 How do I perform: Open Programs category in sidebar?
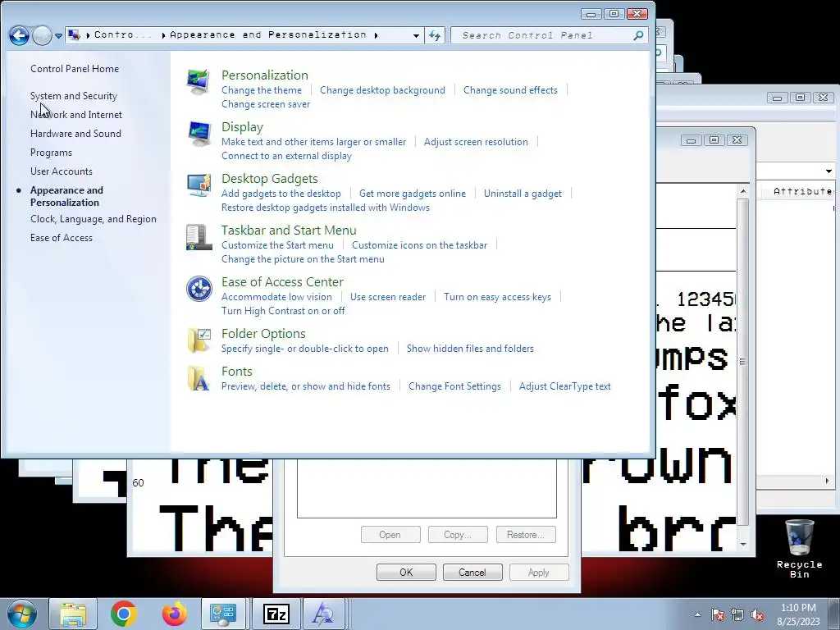pos(51,153)
